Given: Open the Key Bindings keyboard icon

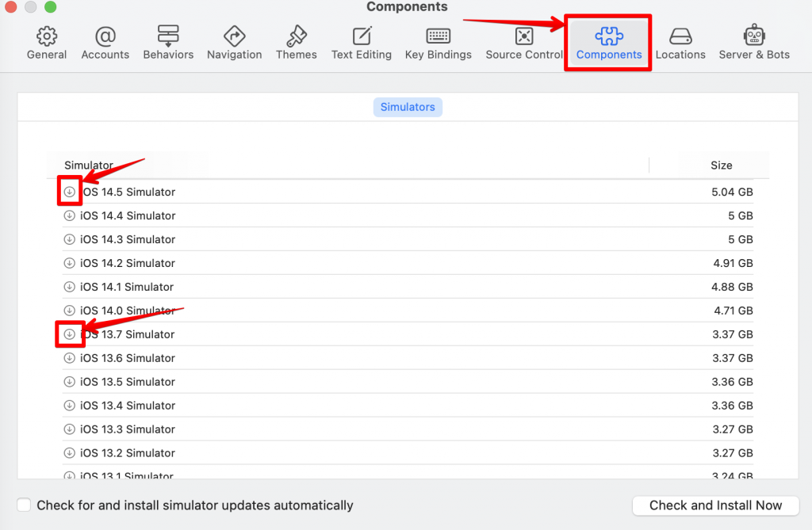Looking at the screenshot, I should point(438,36).
